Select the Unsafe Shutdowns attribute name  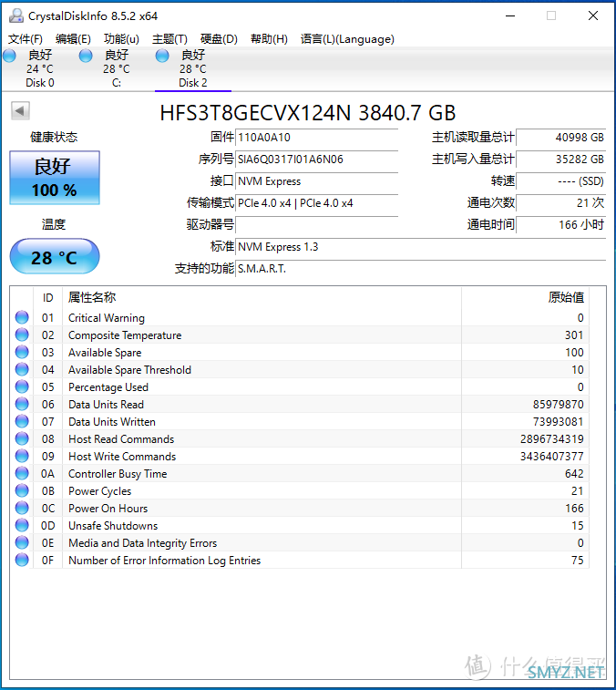(x=113, y=526)
